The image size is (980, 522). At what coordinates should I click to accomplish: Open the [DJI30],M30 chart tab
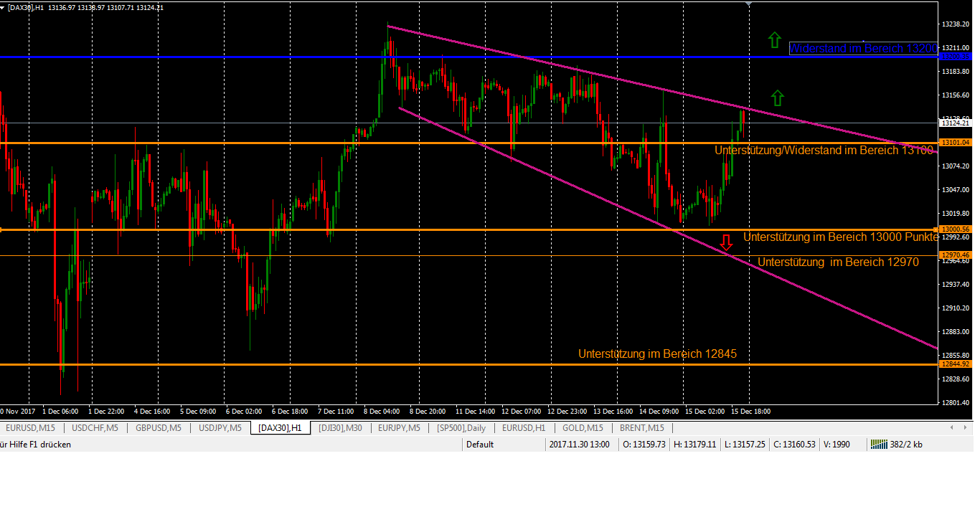pos(341,428)
